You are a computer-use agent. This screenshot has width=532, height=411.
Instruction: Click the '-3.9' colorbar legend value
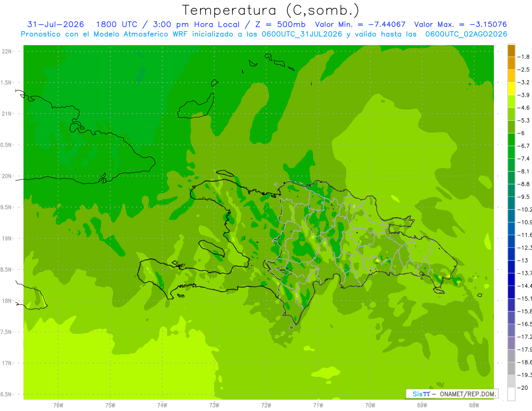point(524,95)
